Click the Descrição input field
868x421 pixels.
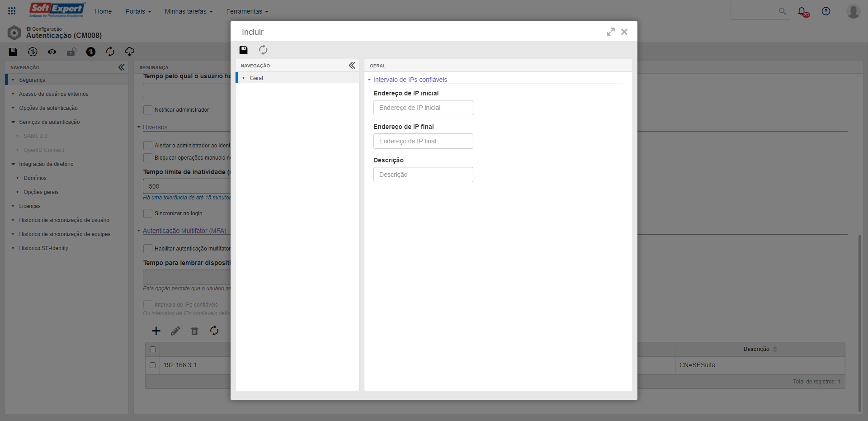click(x=423, y=175)
